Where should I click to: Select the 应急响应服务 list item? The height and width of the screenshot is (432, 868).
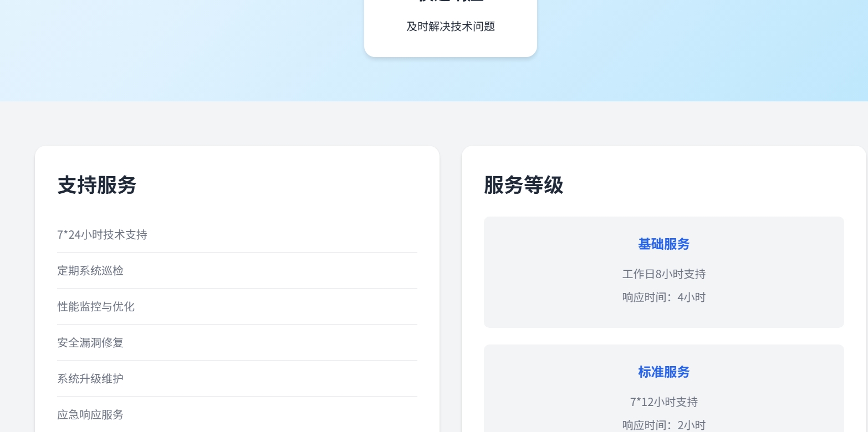click(90, 415)
